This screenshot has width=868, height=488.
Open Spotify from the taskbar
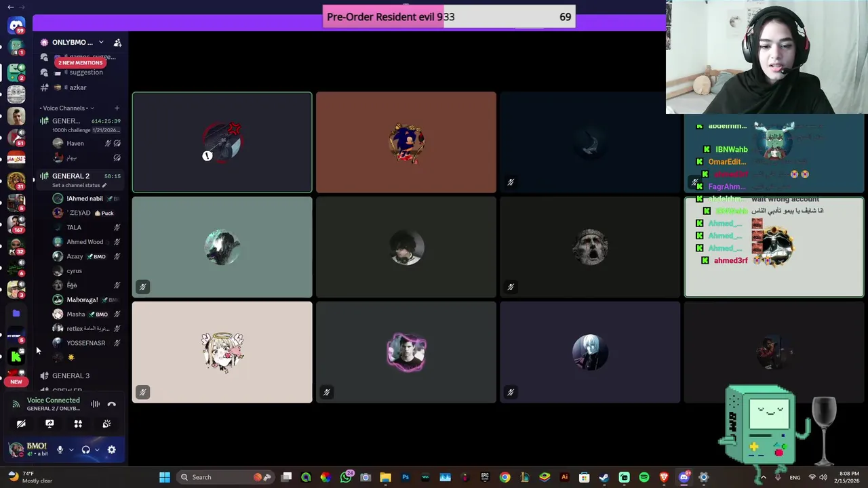coord(644,477)
